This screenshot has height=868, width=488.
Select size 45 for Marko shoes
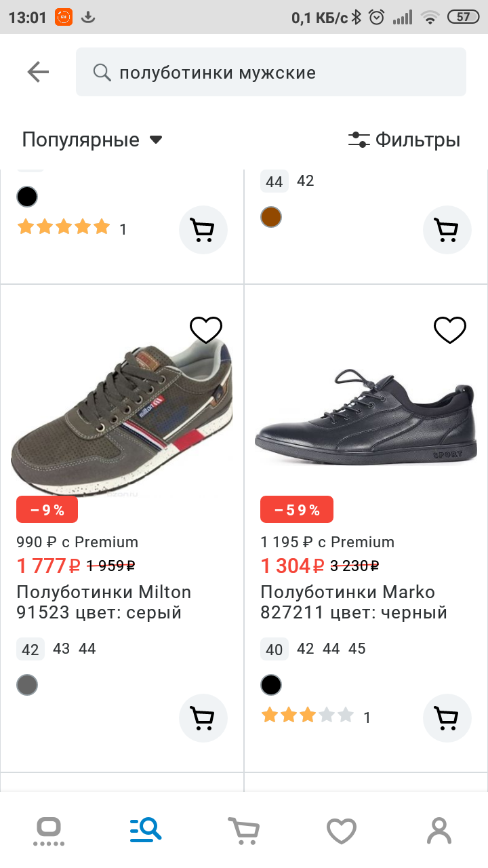click(357, 648)
